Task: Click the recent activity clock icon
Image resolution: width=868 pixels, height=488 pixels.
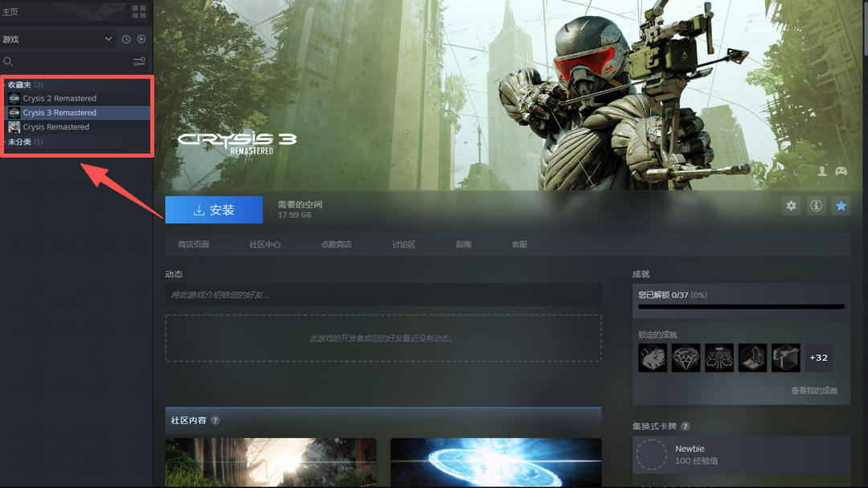Action: 126,39
